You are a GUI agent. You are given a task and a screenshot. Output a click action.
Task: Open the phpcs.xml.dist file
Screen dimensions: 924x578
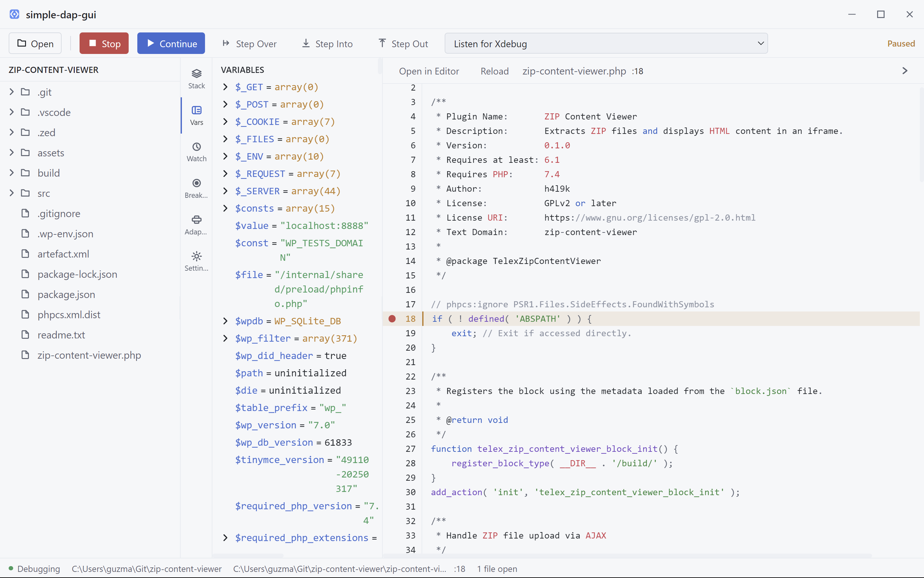tap(90, 315)
